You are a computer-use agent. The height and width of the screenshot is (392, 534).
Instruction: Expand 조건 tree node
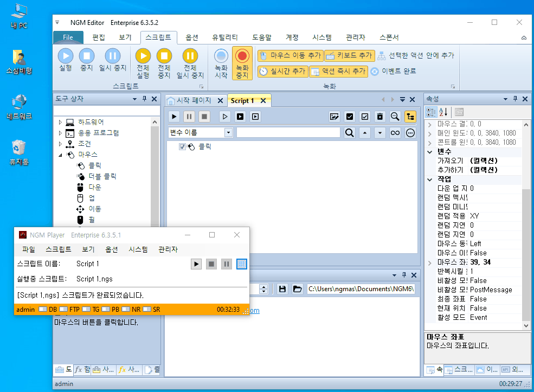click(60, 144)
